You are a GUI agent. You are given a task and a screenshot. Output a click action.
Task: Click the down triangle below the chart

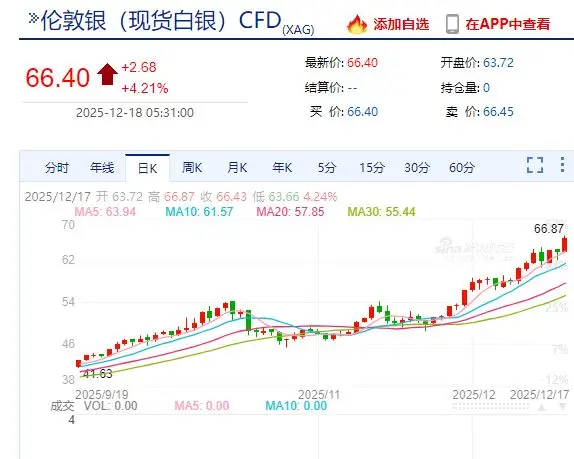click(x=563, y=407)
